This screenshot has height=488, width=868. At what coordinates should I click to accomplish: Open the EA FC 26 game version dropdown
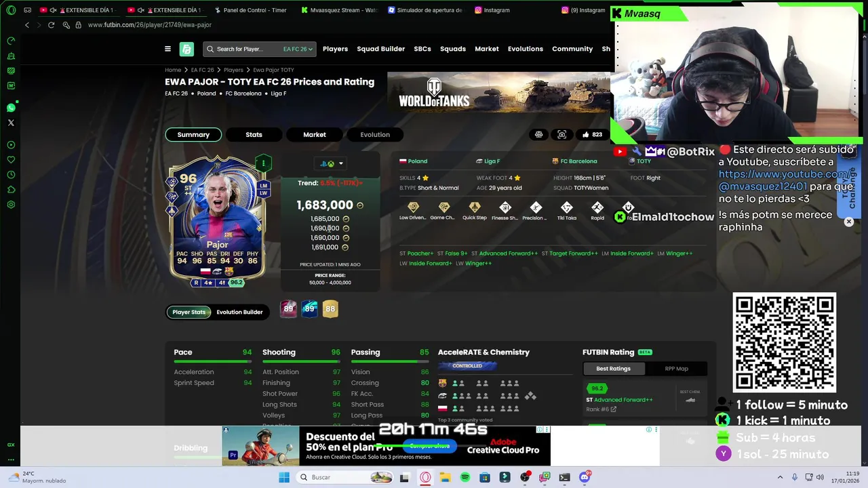[x=298, y=49]
